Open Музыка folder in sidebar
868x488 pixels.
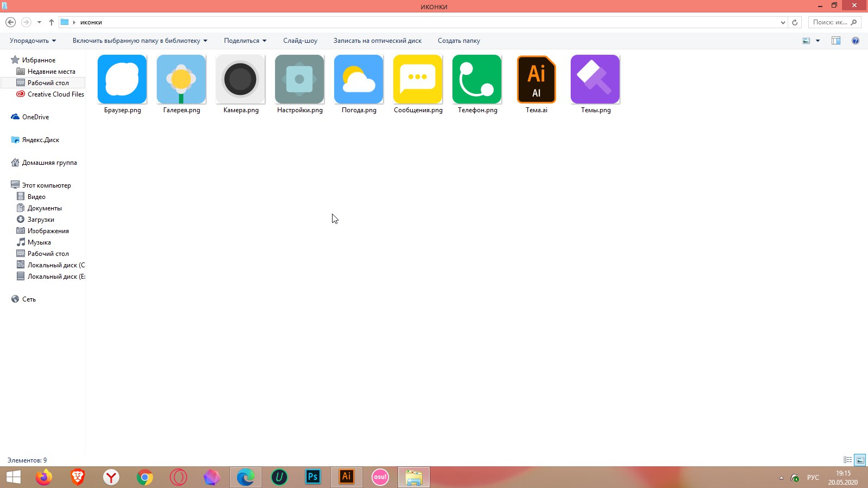point(39,242)
